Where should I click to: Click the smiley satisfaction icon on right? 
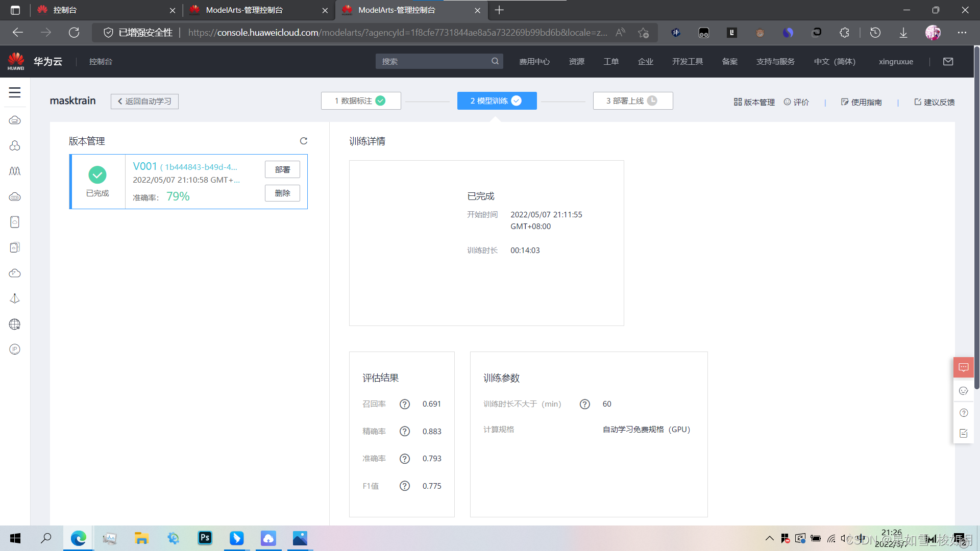964,391
